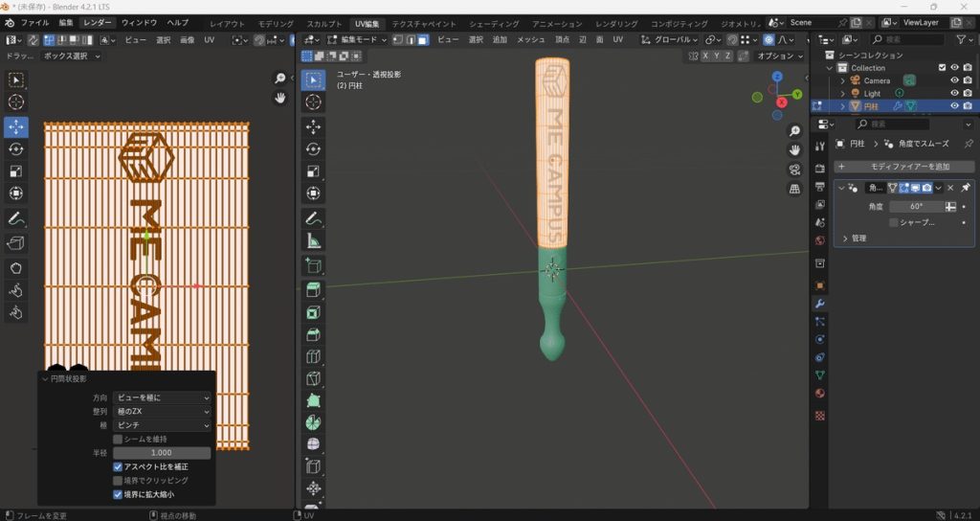Enable the シームを維持 checkbox
Image resolution: width=980 pixels, height=521 pixels.
pos(118,439)
